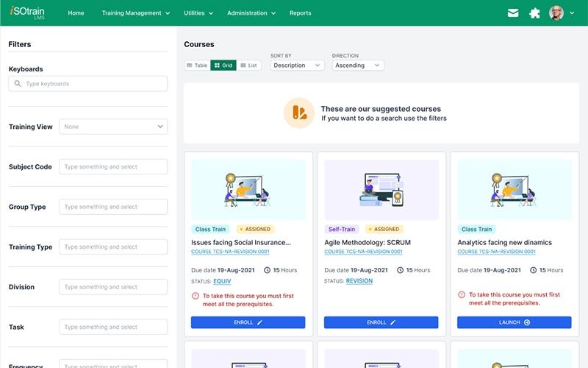Click the Subject Code select field
Screen dimensions: 588x368
point(113,167)
